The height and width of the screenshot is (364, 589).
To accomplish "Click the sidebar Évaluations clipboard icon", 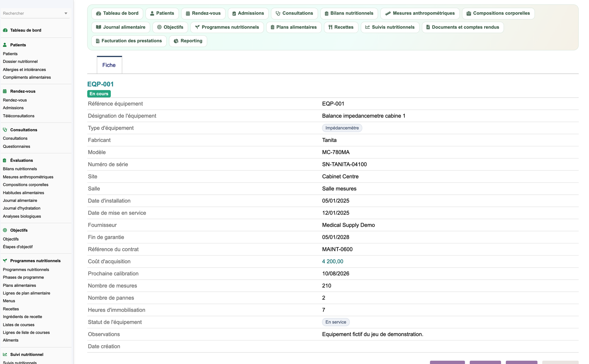I will click(x=5, y=161).
